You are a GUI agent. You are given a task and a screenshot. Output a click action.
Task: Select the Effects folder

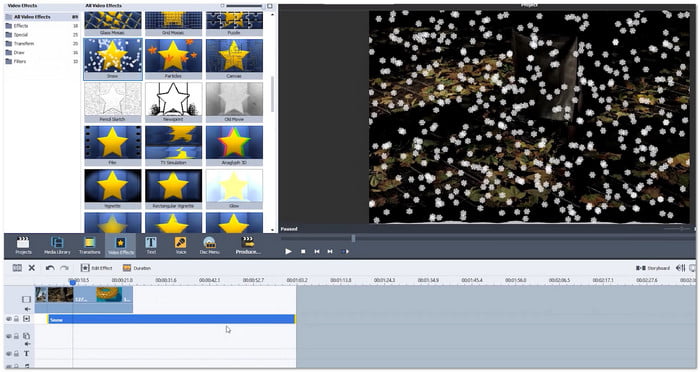pos(42,26)
